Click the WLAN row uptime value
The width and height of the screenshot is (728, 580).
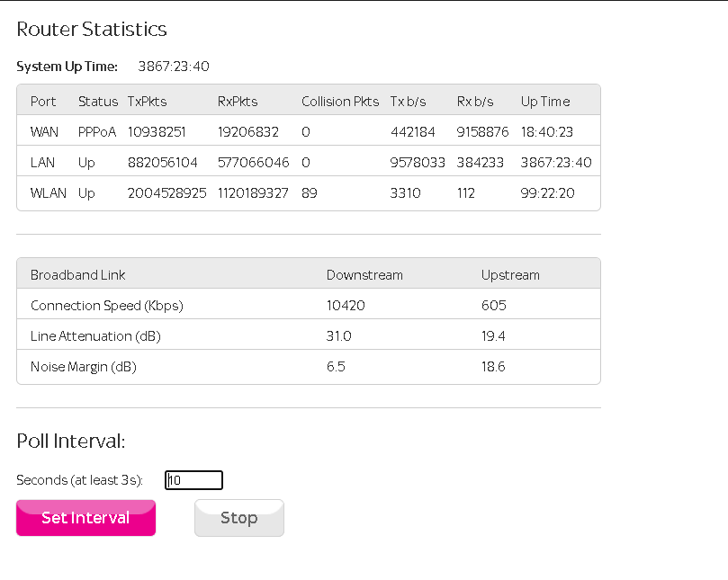[x=548, y=192]
